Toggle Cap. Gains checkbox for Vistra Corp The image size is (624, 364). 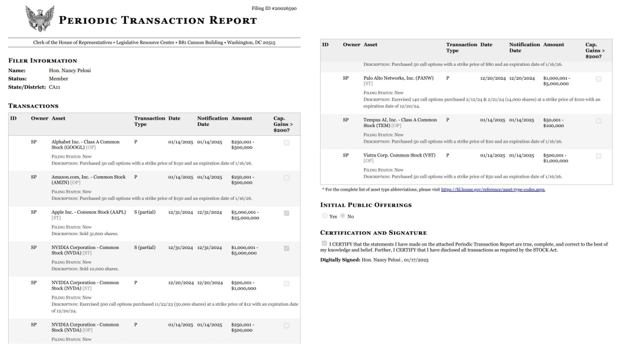(599, 157)
